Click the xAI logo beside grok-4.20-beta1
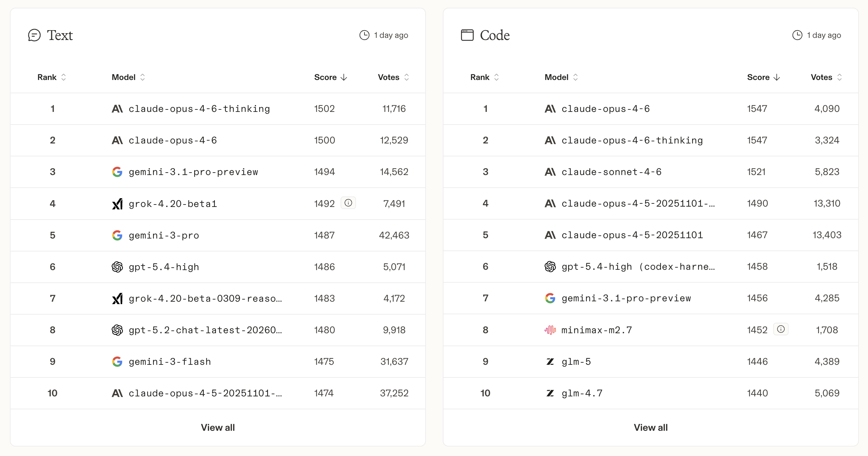 (117, 204)
